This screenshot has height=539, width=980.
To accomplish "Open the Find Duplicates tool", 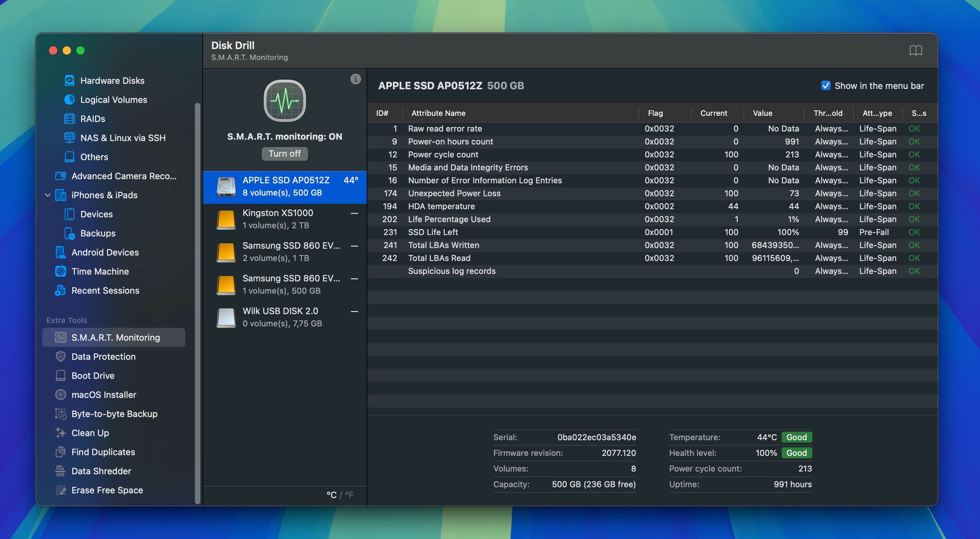I will [102, 452].
